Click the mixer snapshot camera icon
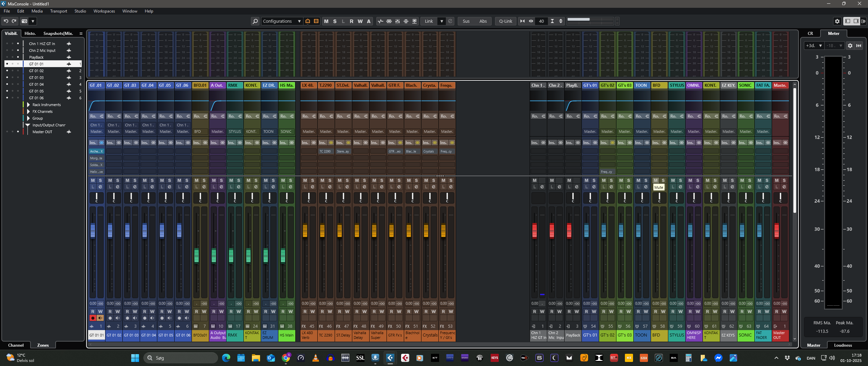This screenshot has height=366, width=868. click(x=24, y=21)
